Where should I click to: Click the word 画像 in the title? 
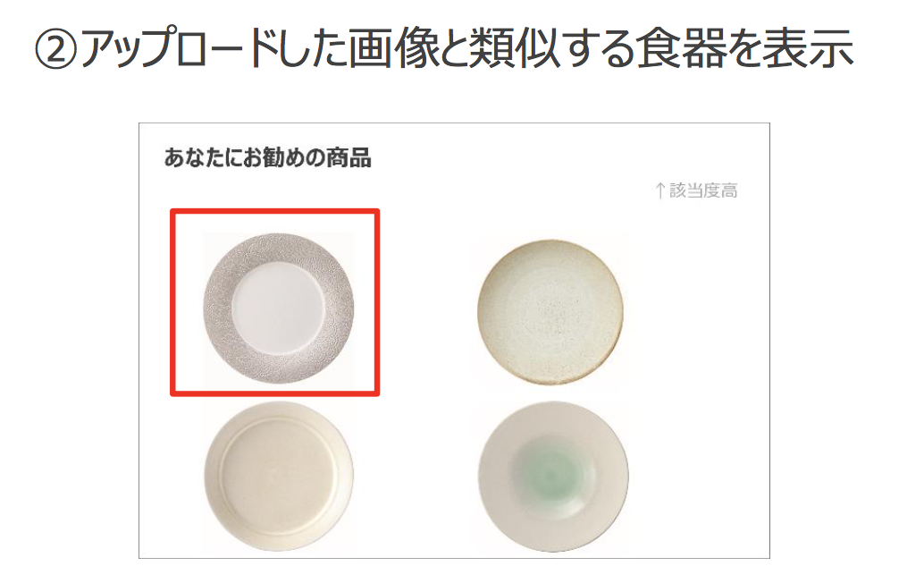[x=394, y=48]
